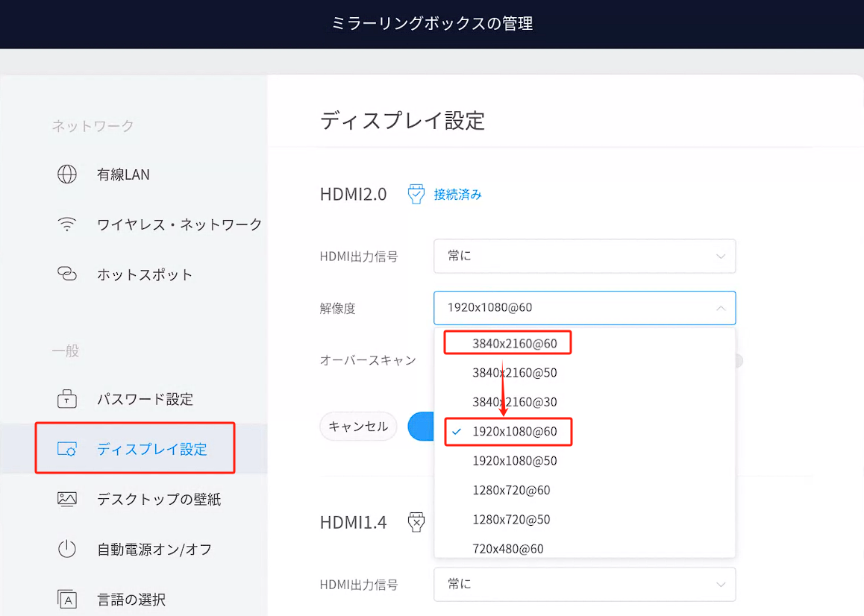Open the HDMI1.4 output signal dropdown

click(584, 584)
